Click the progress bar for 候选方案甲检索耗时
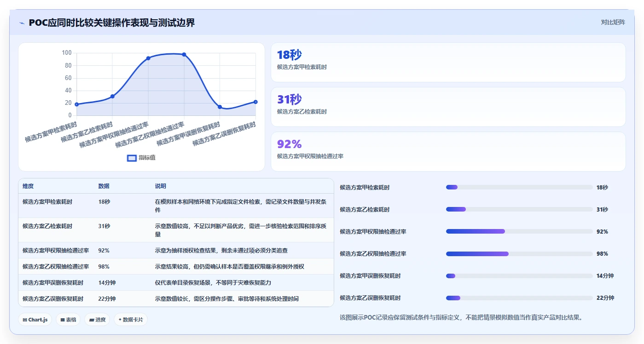The image size is (644, 344). (519, 187)
